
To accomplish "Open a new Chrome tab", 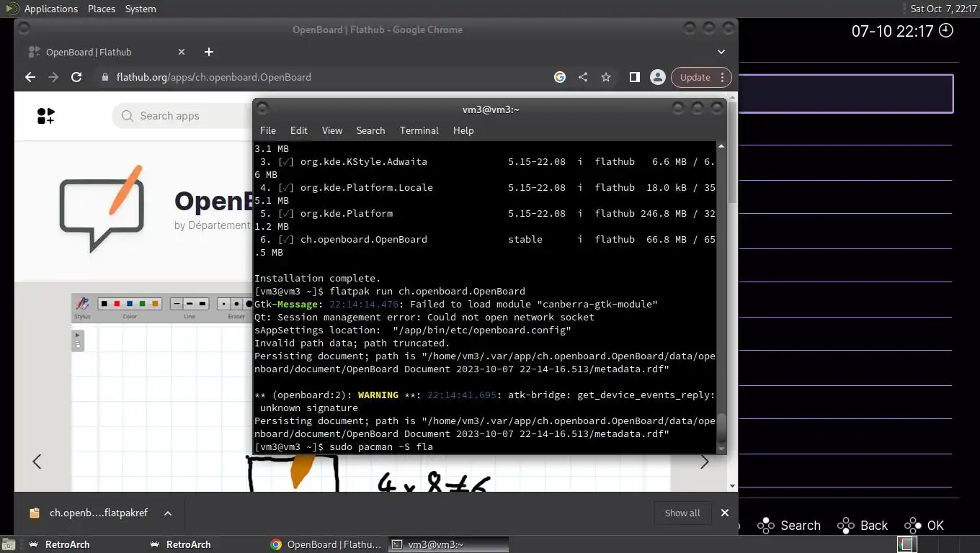I will pos(209,52).
